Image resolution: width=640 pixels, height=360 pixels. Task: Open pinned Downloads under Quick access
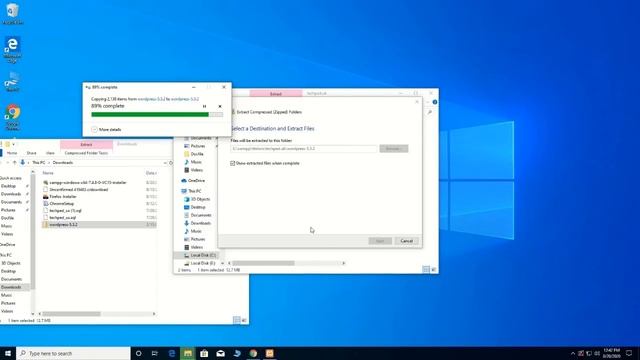pyautogui.click(x=11, y=194)
